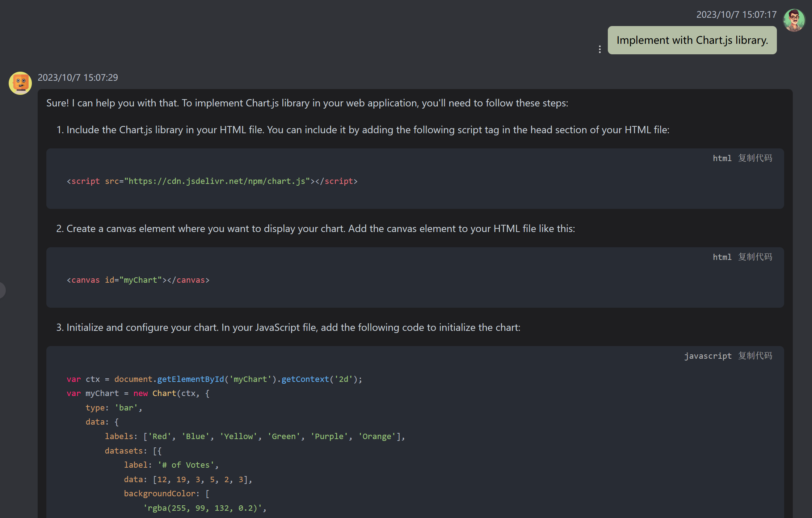Click the canvas id="myChart" code line
Screen dimensions: 812x518
[x=138, y=280]
